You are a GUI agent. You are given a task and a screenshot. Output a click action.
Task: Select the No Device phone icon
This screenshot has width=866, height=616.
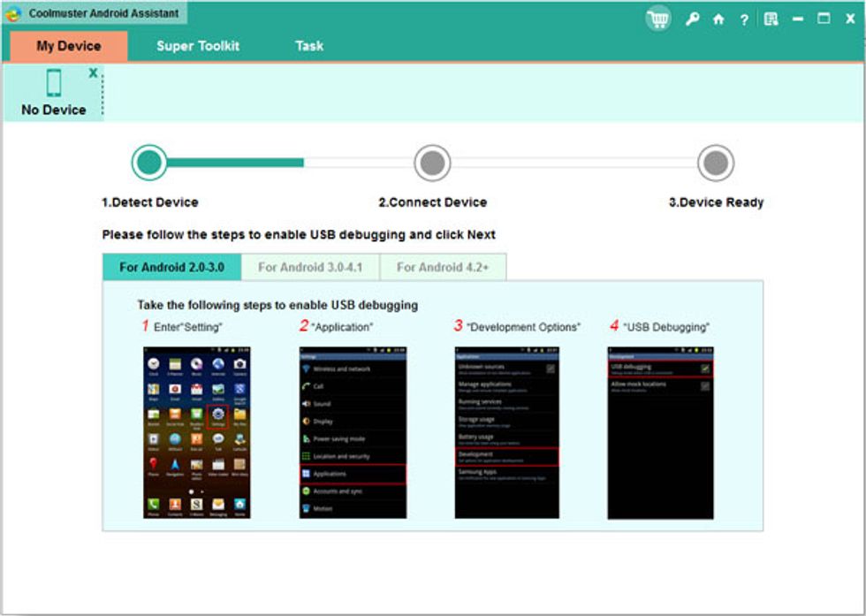click(x=55, y=84)
